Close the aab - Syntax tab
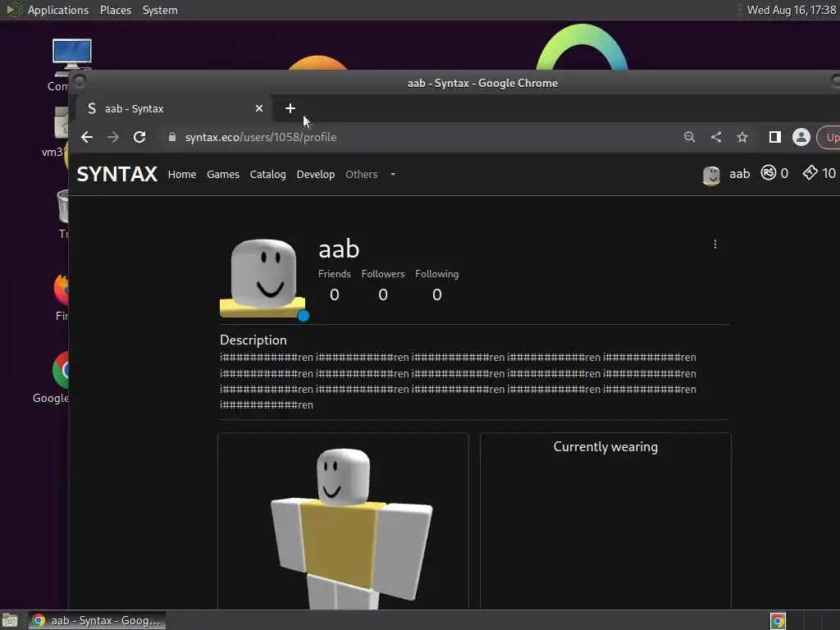 [259, 108]
